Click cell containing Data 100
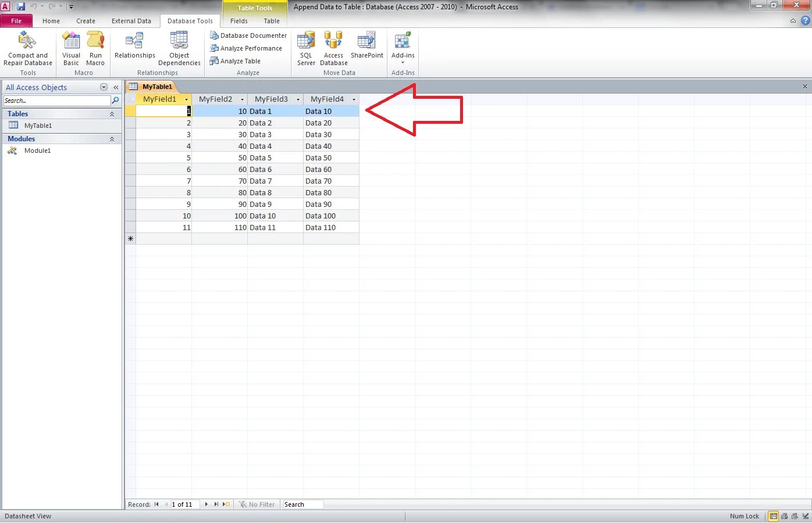 pyautogui.click(x=331, y=216)
